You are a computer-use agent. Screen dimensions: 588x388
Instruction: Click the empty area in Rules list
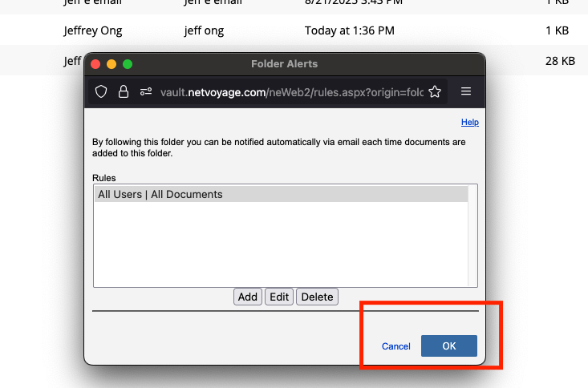[282, 245]
